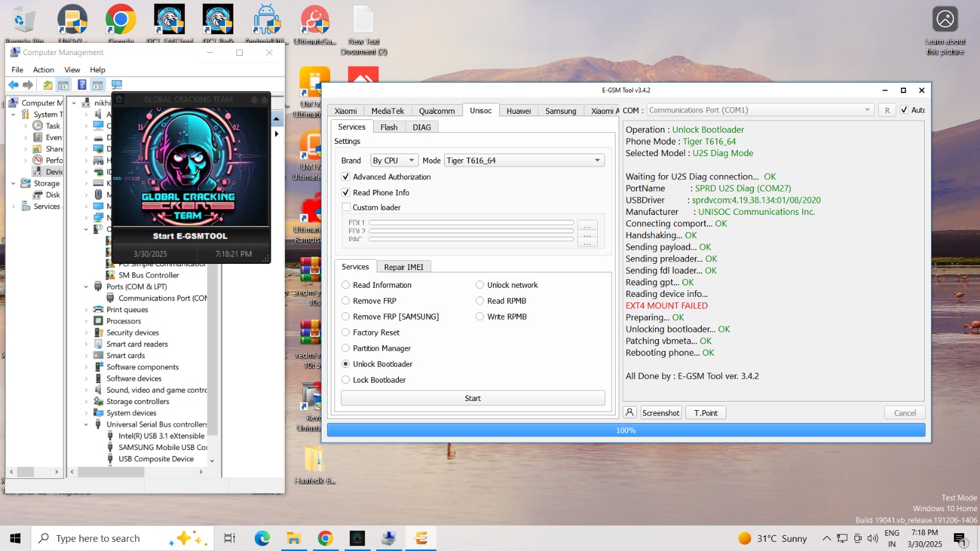Click the Learn about this picture icon
This screenshot has height=551, width=980.
(x=945, y=19)
